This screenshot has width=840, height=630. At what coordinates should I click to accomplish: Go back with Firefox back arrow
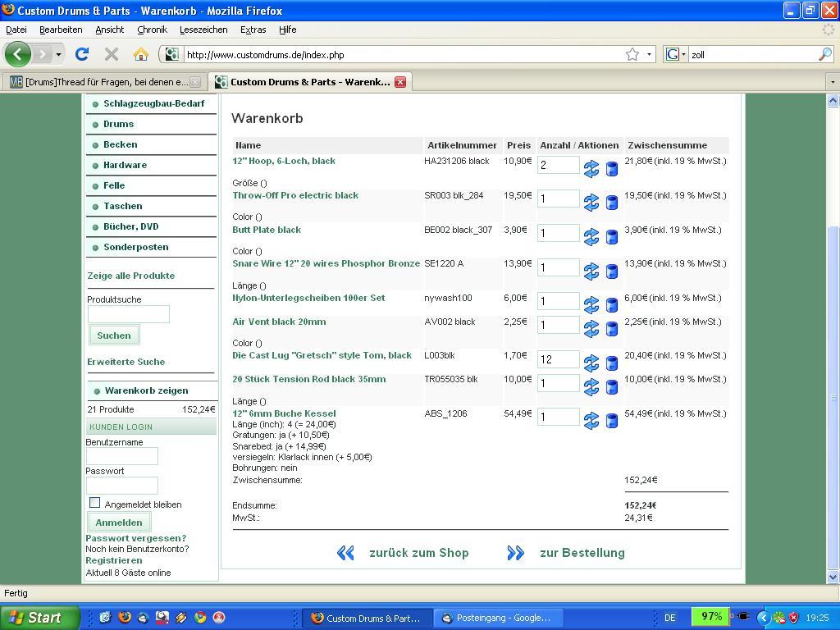click(18, 54)
